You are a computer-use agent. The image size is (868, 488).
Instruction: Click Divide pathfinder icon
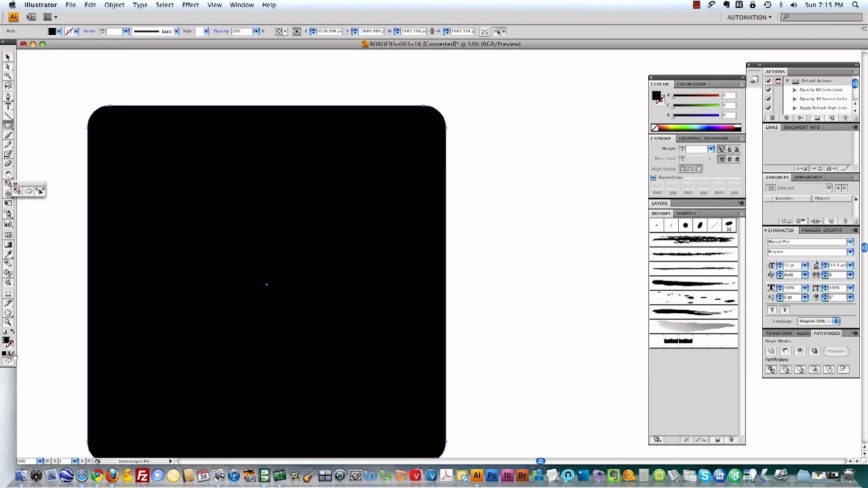tap(771, 369)
